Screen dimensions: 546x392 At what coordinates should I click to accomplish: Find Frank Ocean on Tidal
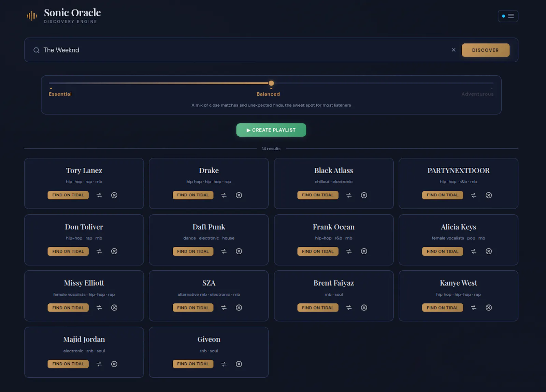(318, 251)
